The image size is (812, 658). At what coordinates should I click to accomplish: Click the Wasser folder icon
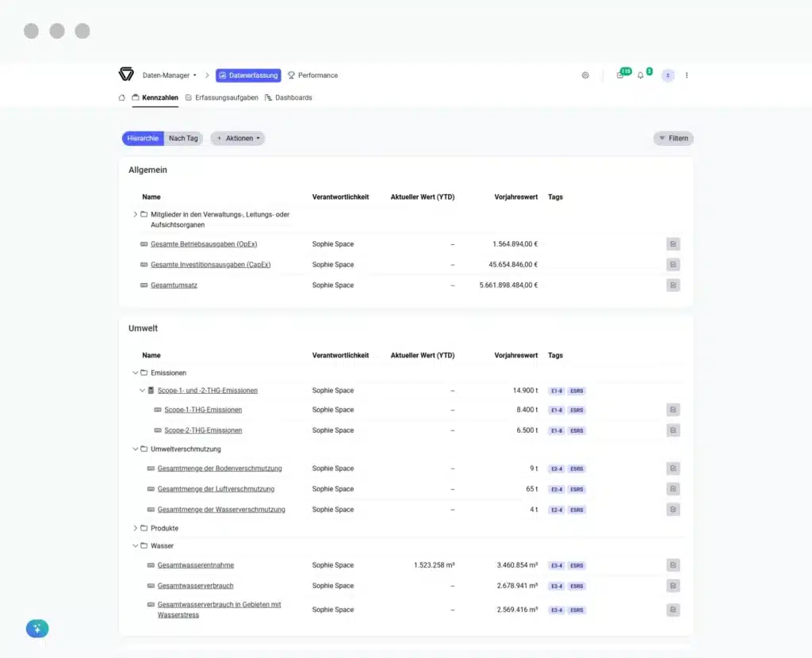[x=144, y=545]
